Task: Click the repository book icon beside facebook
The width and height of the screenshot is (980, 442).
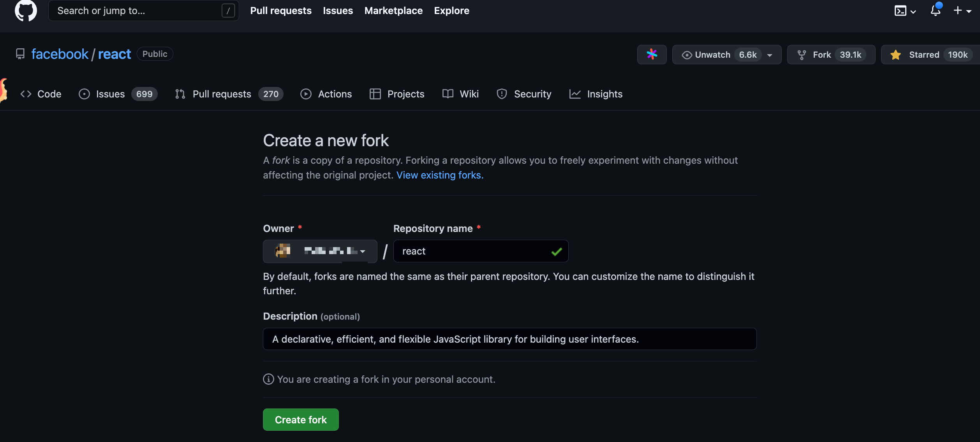Action: [20, 54]
